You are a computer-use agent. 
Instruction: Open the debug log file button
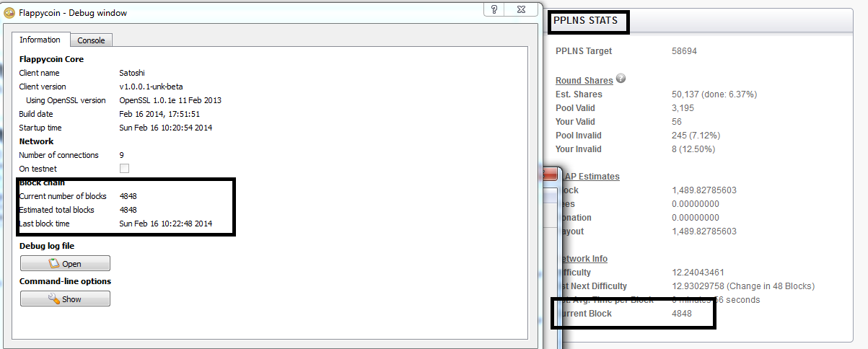coord(65,263)
